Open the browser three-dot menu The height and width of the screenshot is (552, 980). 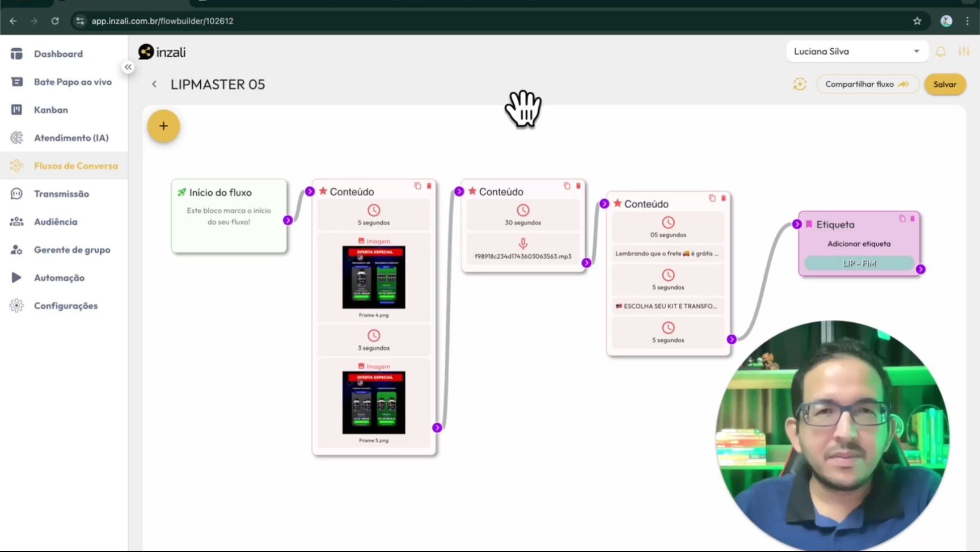coord(968,21)
